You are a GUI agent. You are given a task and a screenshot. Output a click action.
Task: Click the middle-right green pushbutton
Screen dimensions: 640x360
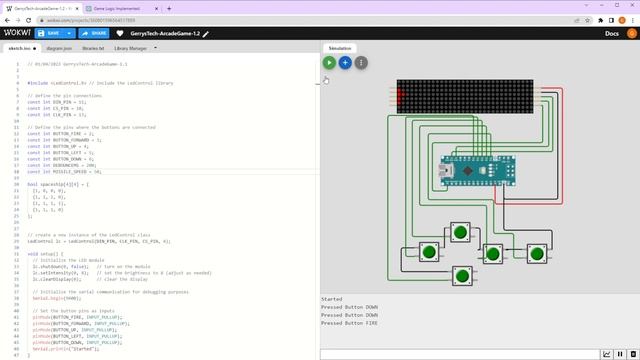point(493,254)
